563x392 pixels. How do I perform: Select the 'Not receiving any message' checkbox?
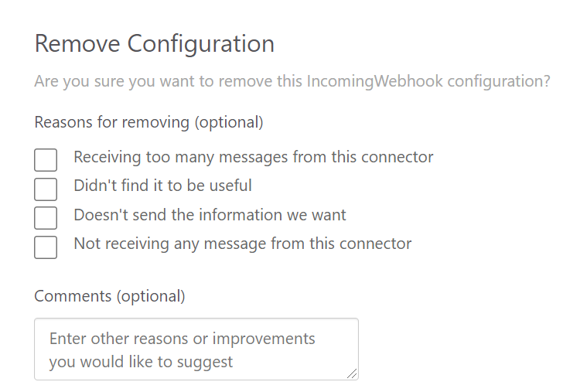[x=46, y=247]
